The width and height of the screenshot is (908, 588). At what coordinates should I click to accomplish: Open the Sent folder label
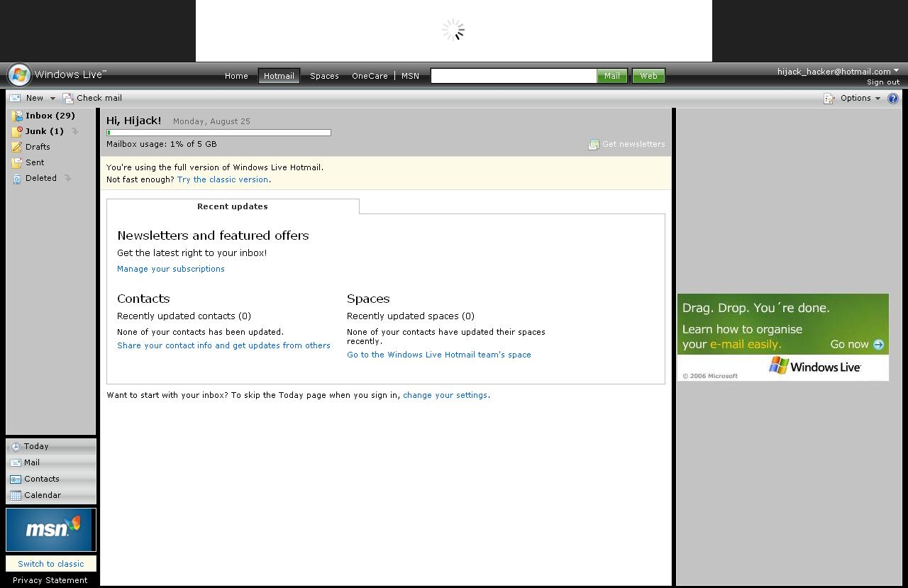[35, 162]
